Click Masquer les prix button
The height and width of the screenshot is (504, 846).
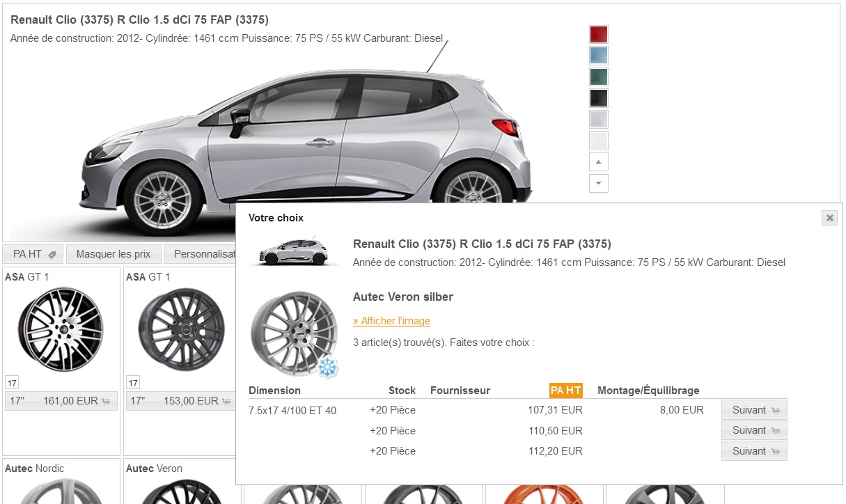click(x=114, y=254)
